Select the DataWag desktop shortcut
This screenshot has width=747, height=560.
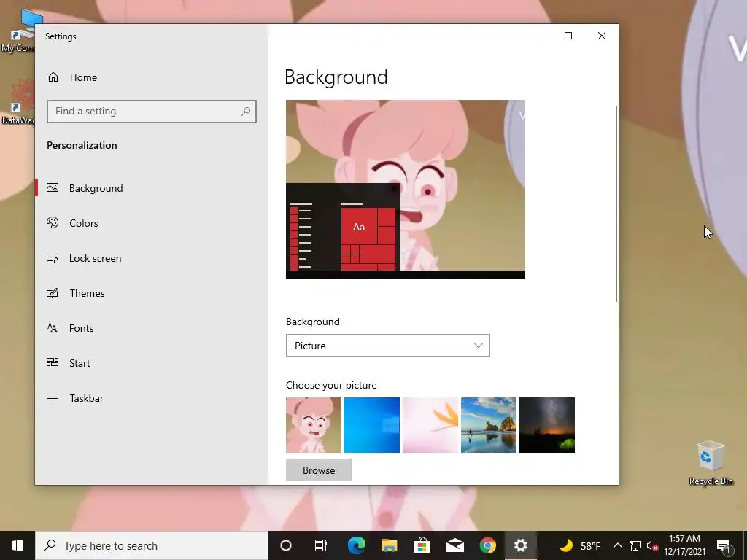pos(18,103)
